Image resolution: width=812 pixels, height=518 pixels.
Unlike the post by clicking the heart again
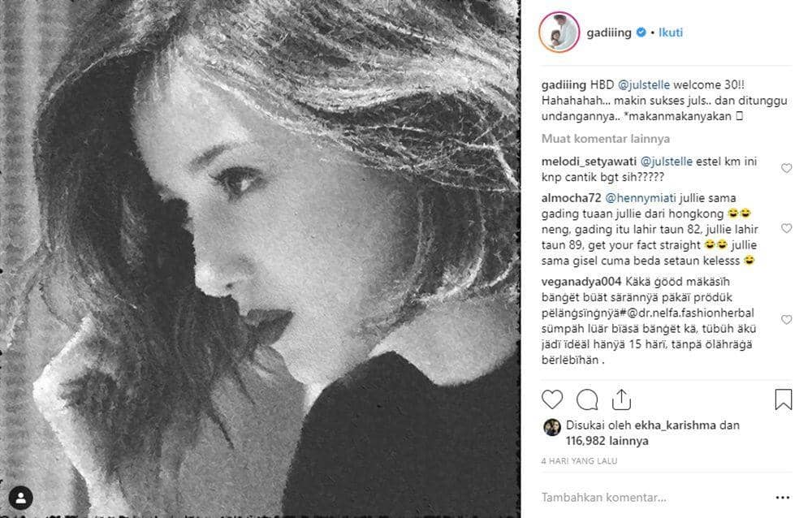coord(552,399)
